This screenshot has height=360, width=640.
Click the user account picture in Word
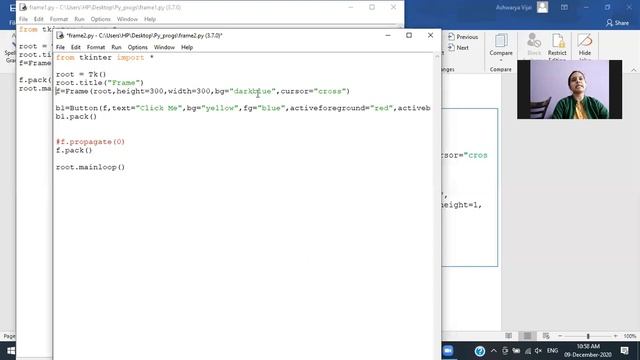click(x=542, y=7)
